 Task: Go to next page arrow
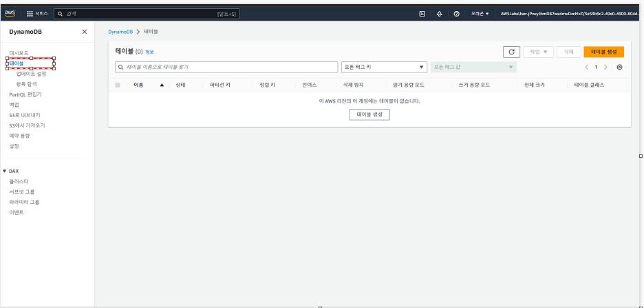(x=605, y=67)
